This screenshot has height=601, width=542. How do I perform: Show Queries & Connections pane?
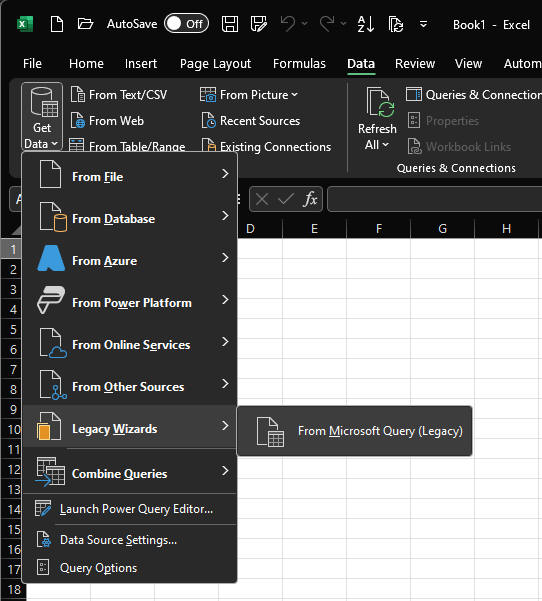point(473,95)
